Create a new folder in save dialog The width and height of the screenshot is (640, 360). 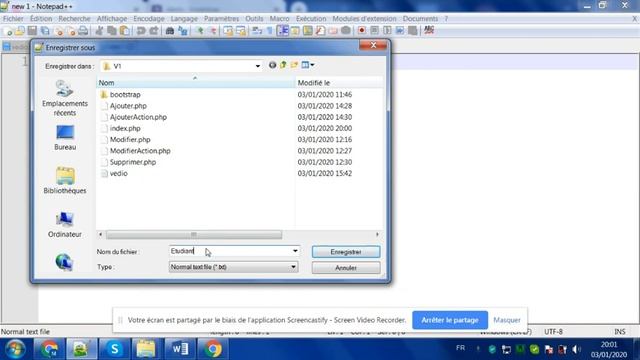[294, 65]
